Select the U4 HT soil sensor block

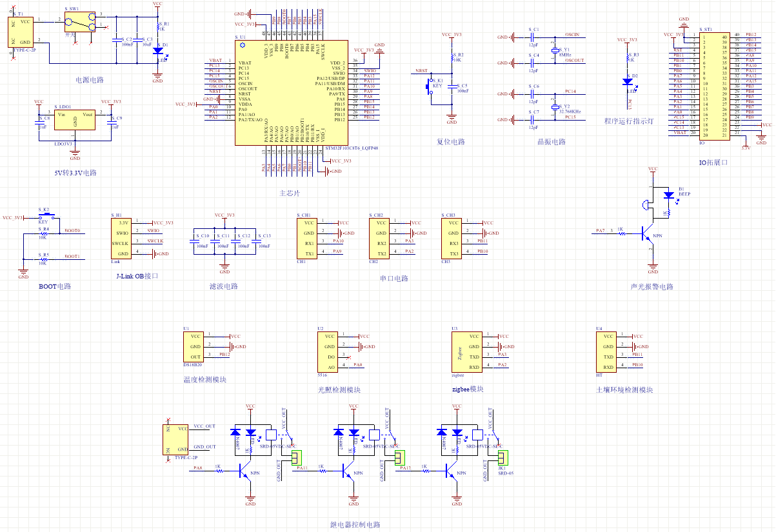[606, 351]
